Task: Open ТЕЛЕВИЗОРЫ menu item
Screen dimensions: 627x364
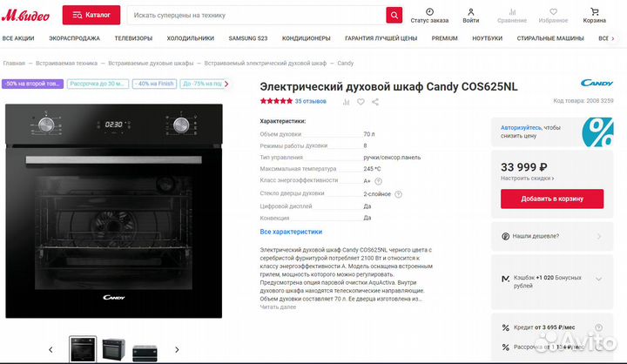Action: (x=133, y=38)
